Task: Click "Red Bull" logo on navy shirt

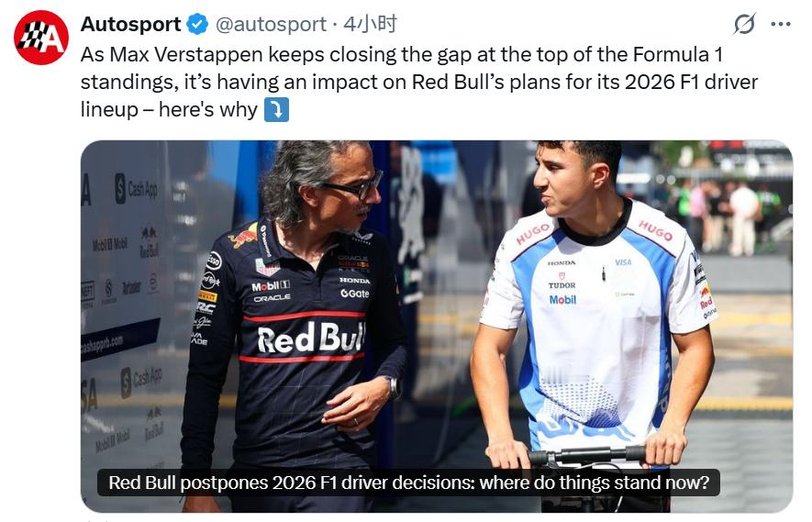Action: tap(309, 339)
